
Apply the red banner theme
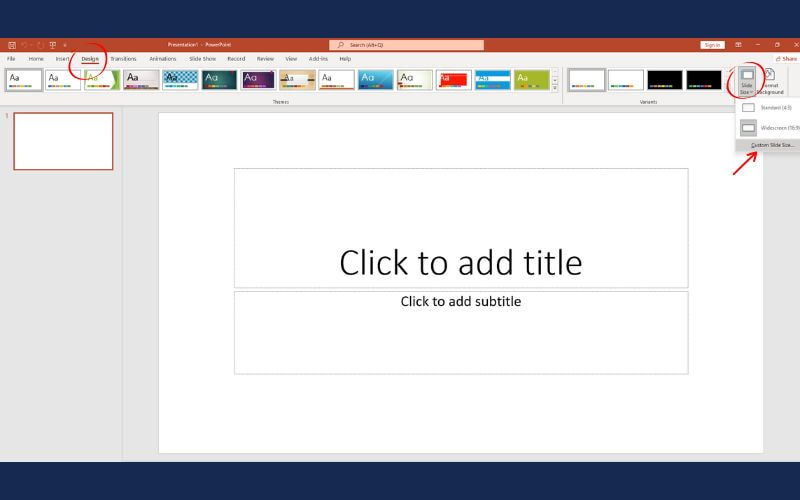click(453, 80)
